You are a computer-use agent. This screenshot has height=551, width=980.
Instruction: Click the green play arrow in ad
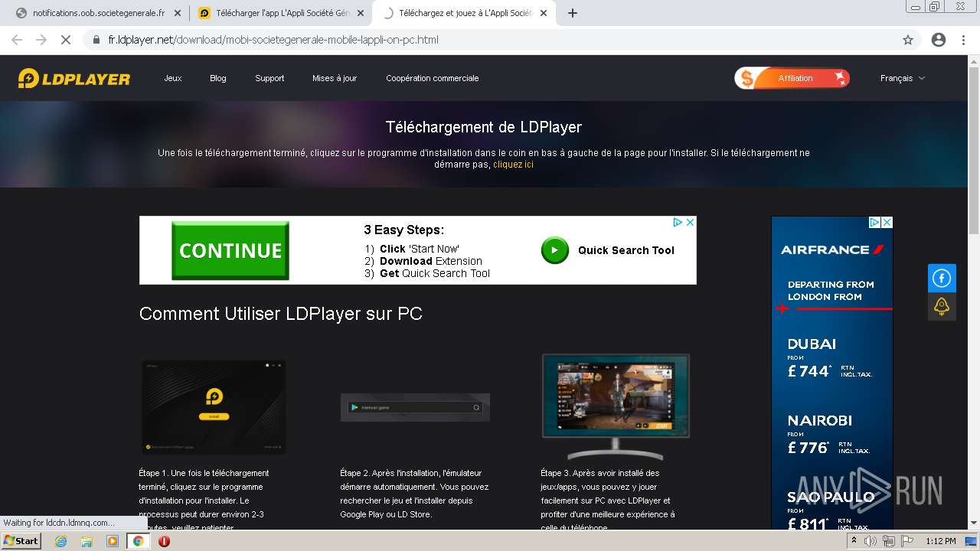pyautogui.click(x=555, y=250)
